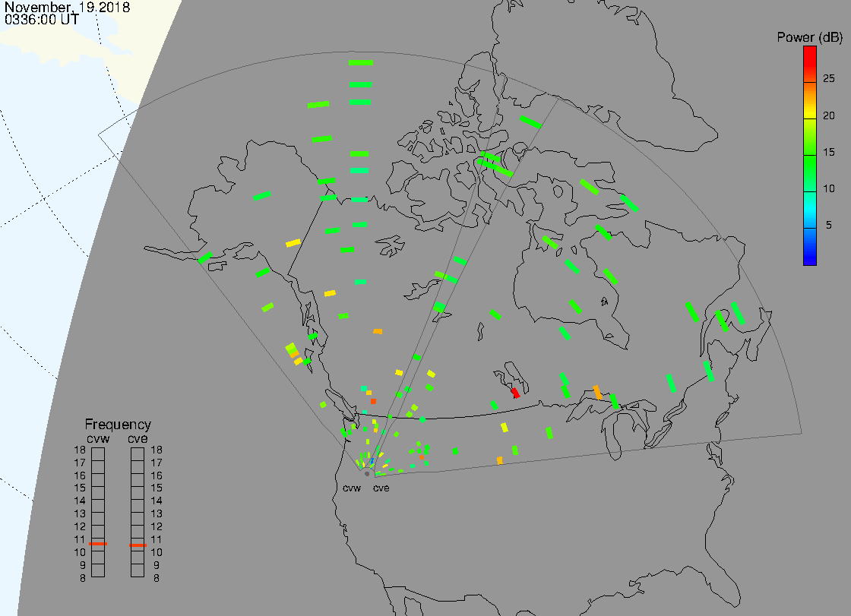
Task: Click 14 on the cvw frequency scale
Action: pos(80,501)
